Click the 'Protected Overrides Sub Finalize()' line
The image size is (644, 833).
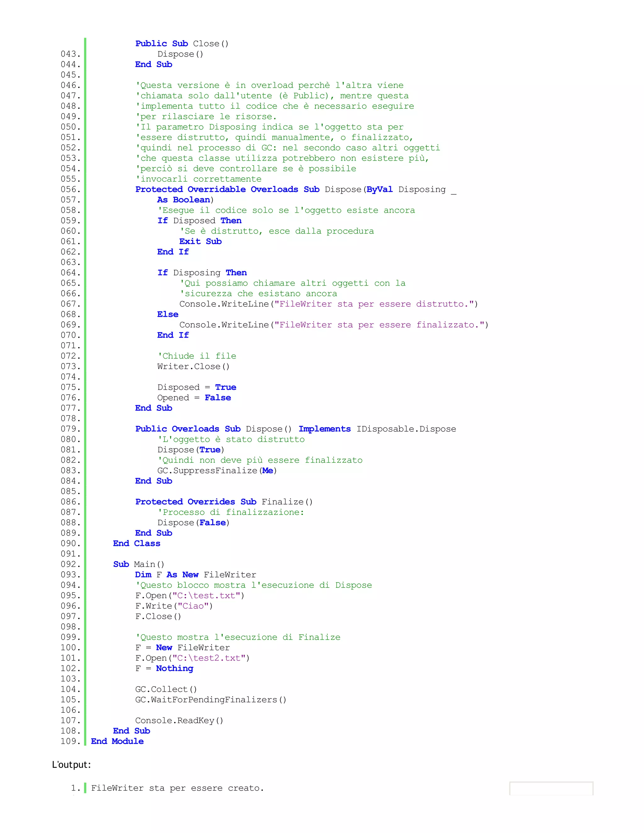point(224,502)
